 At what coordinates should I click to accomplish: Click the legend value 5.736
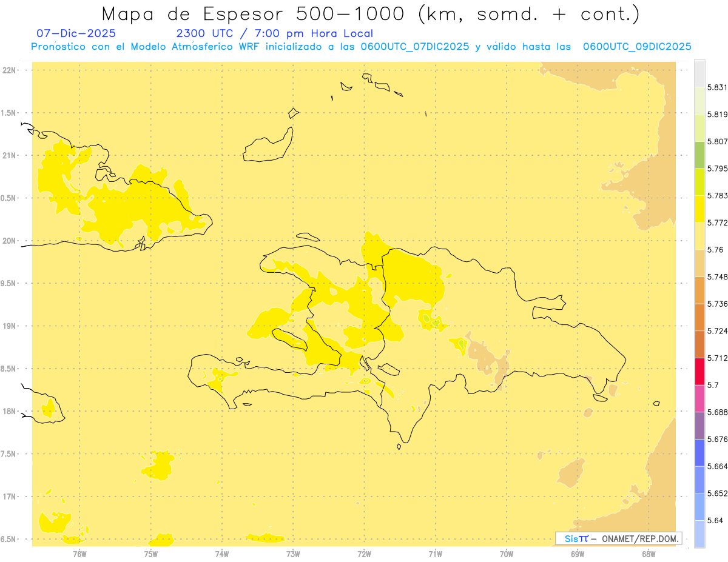coord(718,304)
